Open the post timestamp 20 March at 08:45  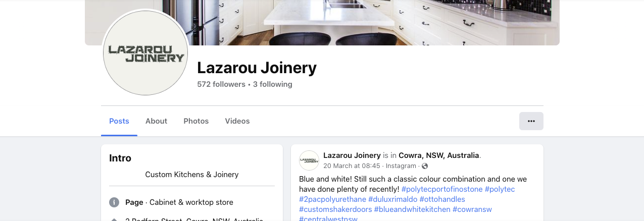coord(353,166)
